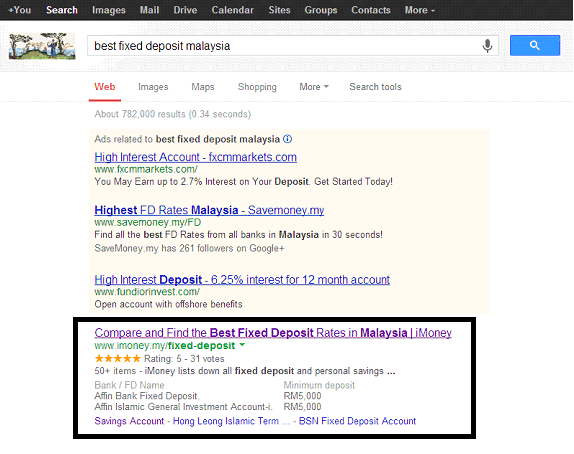Click 'Minimum deposit' column header
Screen dimensions: 574x454
pos(319,385)
